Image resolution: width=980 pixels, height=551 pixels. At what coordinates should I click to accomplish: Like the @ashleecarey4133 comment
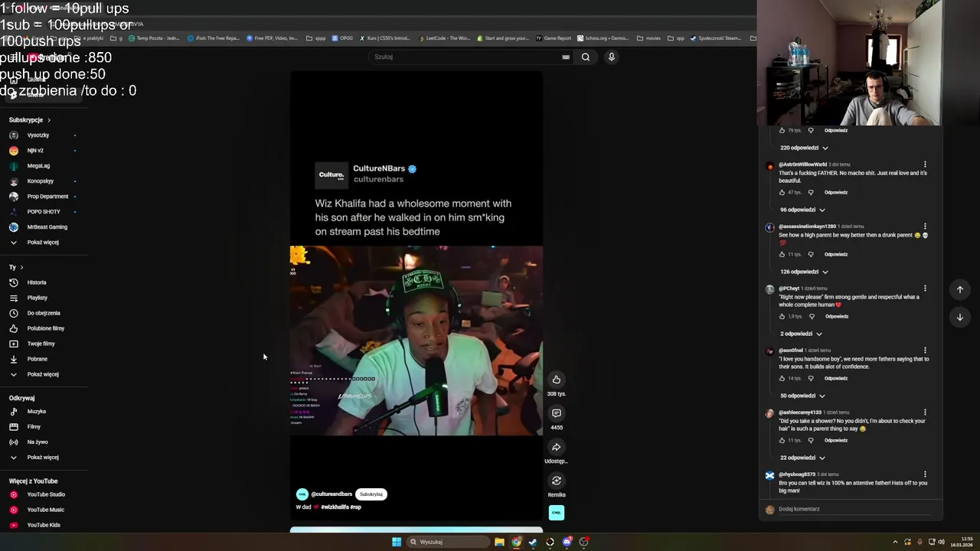(782, 440)
